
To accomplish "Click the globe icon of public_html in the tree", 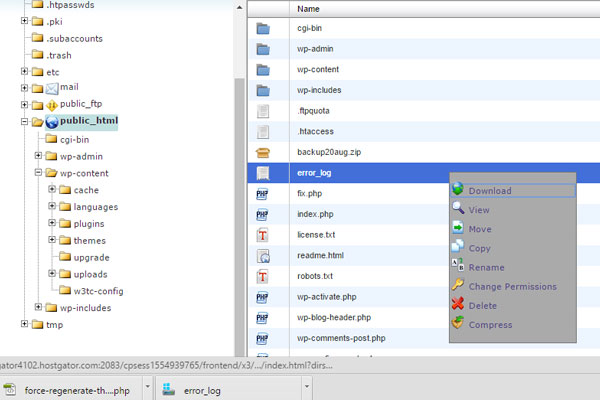I will 52,122.
